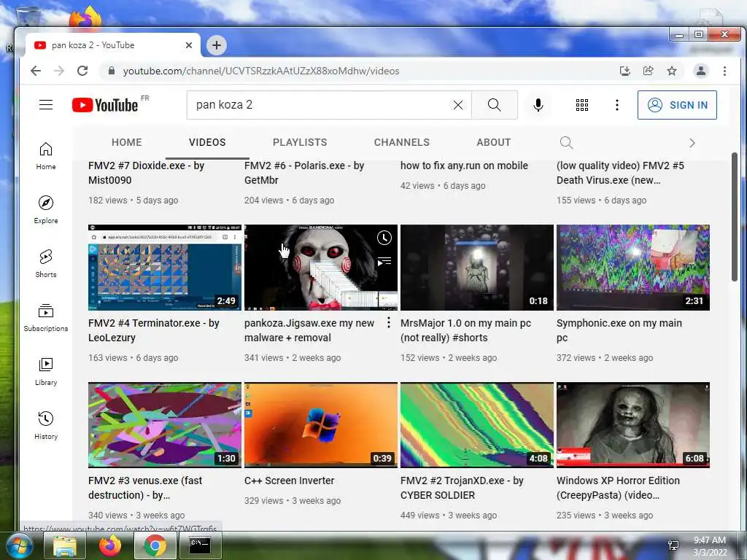Image resolution: width=747 pixels, height=560 pixels.
Task: Click the FMV2 #3 venus.exe thumbnail
Action: pyautogui.click(x=165, y=425)
